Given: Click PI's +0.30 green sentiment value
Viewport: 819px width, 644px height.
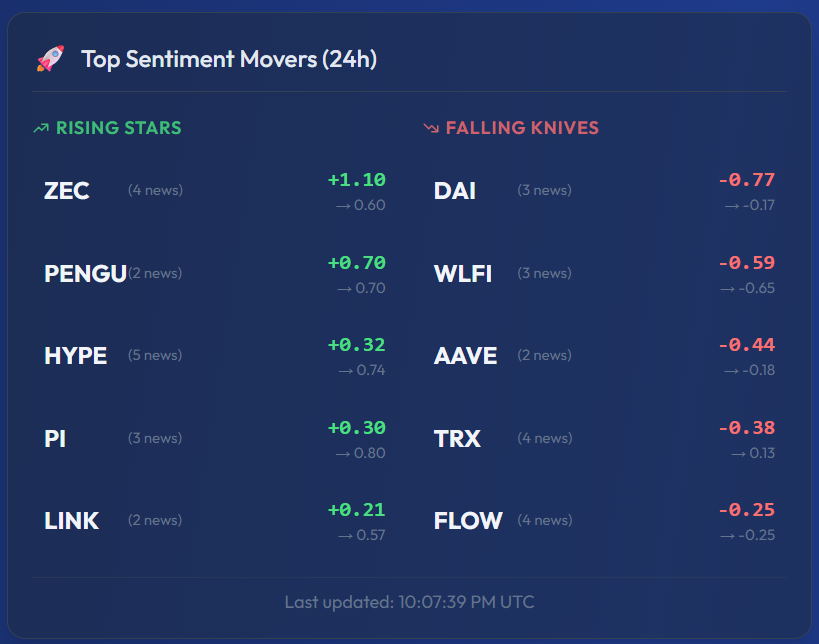Looking at the screenshot, I should [x=356, y=428].
